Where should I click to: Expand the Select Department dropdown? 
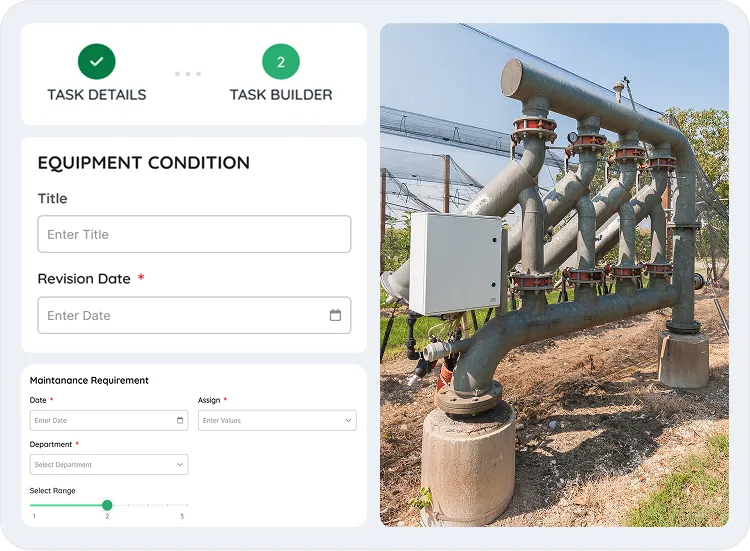(x=109, y=464)
